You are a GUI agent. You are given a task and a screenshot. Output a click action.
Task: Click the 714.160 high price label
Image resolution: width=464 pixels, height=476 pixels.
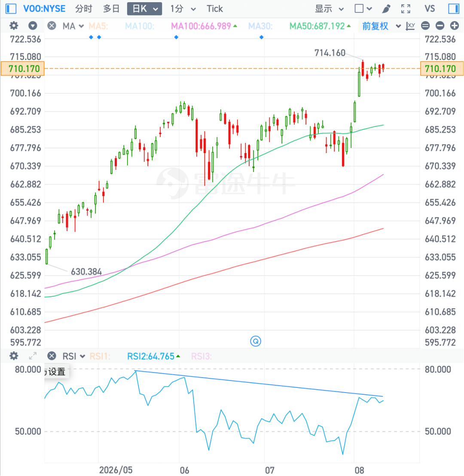330,53
